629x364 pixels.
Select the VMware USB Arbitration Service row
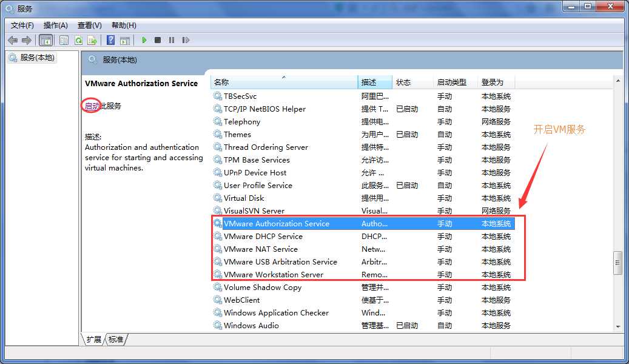[x=363, y=261]
